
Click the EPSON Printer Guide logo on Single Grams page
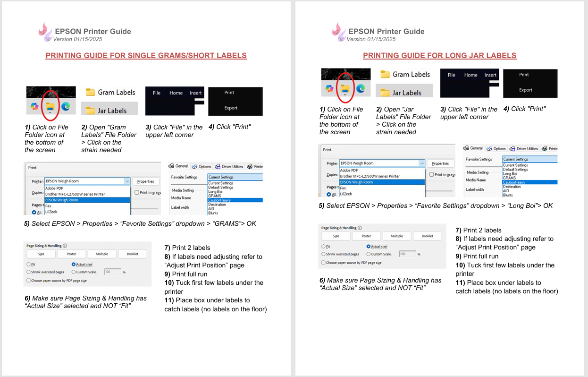coord(45,31)
